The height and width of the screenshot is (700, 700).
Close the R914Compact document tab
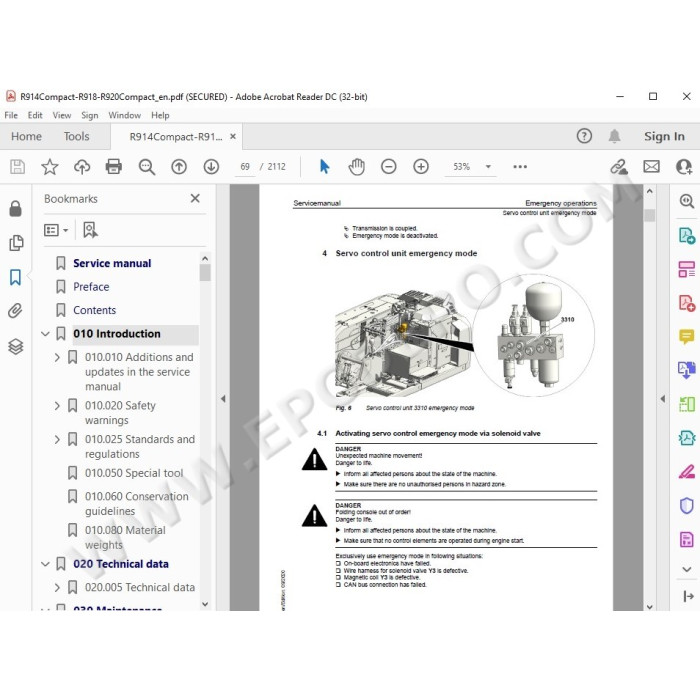pyautogui.click(x=233, y=137)
